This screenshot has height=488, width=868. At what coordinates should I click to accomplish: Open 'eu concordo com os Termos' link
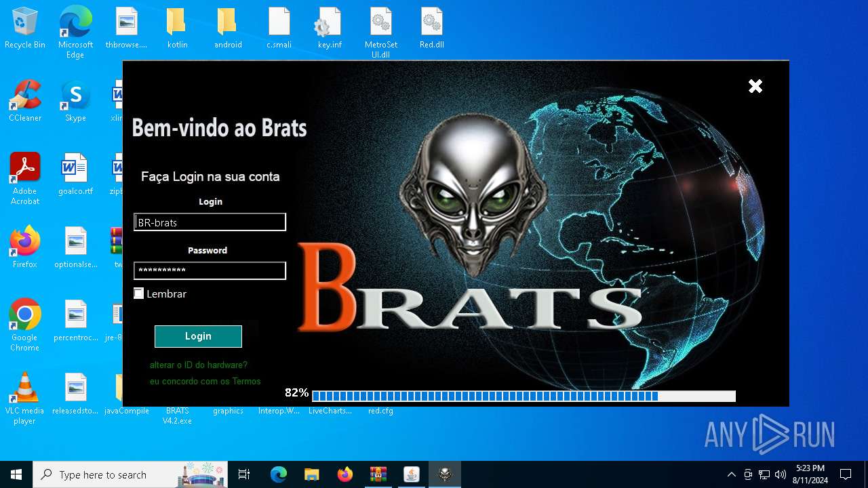point(205,381)
